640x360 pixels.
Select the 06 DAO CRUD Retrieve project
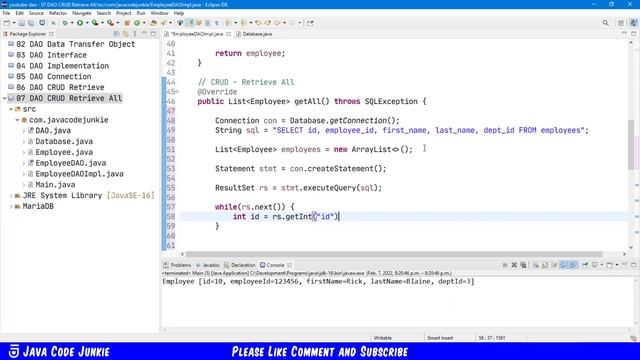point(60,87)
